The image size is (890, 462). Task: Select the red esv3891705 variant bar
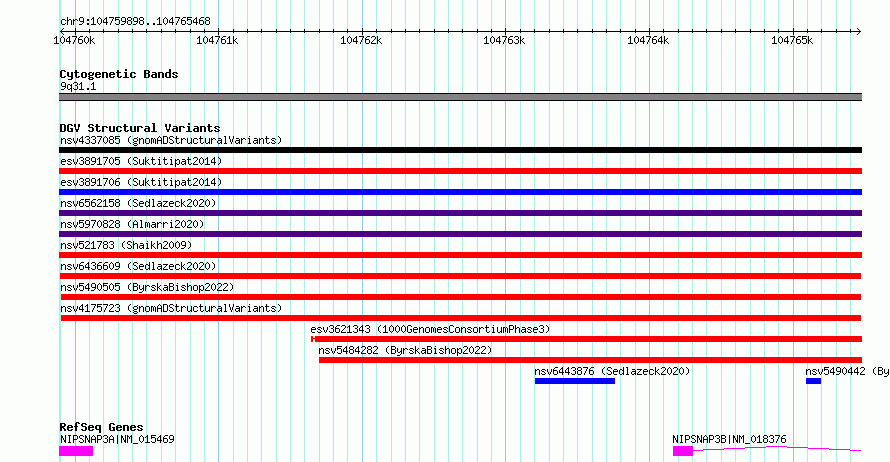pyautogui.click(x=460, y=171)
